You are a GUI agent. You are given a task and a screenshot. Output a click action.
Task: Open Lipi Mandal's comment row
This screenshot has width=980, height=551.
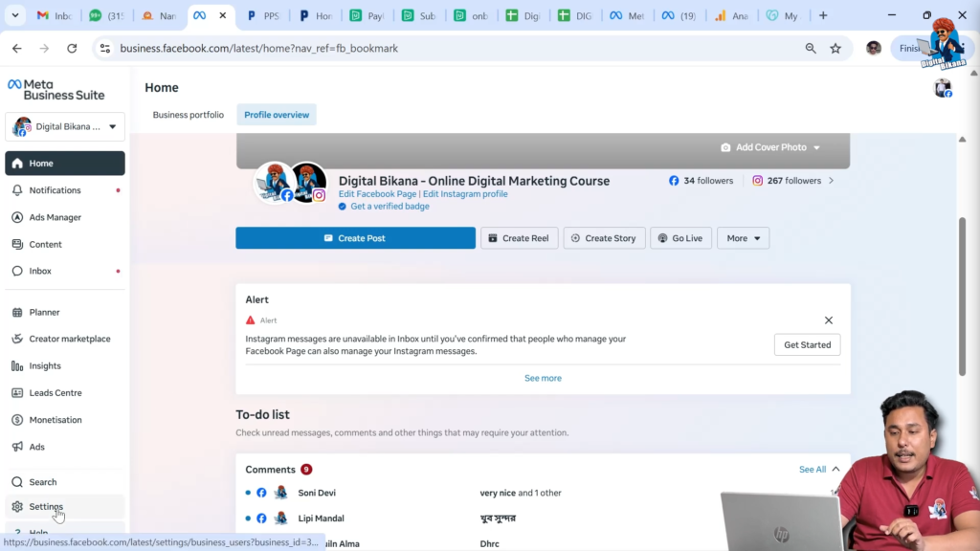pyautogui.click(x=542, y=518)
